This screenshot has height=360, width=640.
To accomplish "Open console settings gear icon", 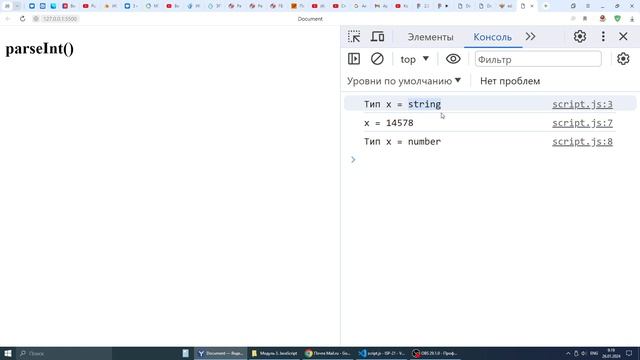I will click(x=623, y=59).
